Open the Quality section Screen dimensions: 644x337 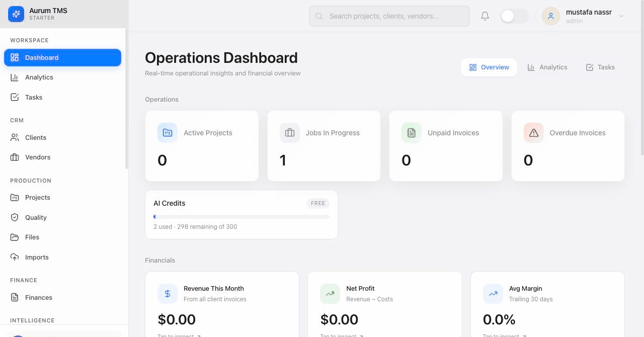point(62,217)
